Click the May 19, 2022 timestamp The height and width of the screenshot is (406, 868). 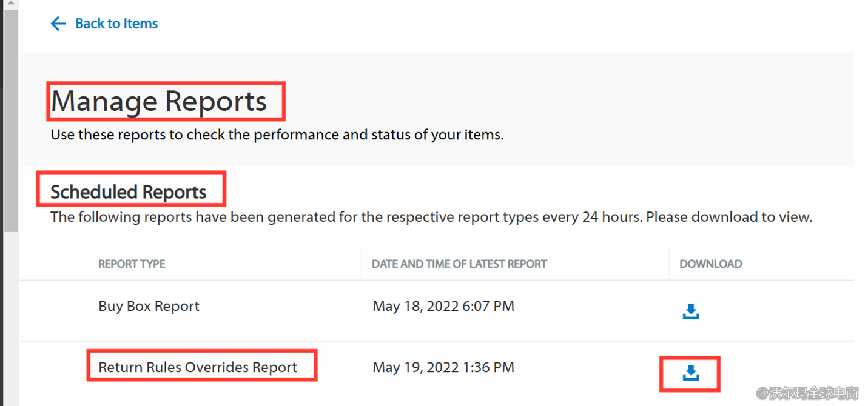(x=443, y=367)
